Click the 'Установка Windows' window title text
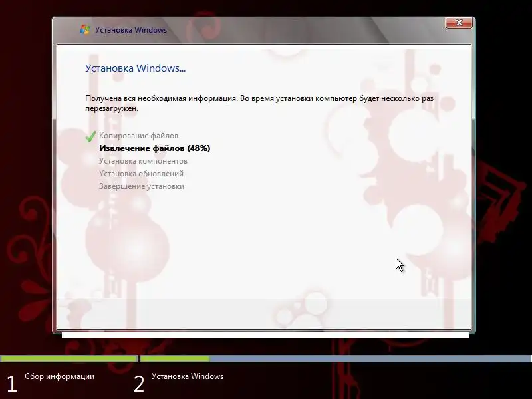Screen dimensions: 532x399 coord(131,30)
